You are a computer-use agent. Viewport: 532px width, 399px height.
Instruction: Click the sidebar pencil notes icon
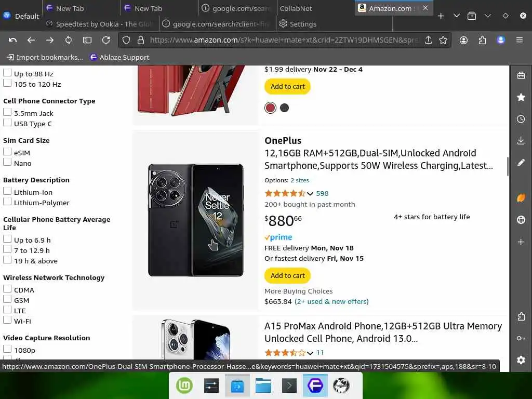[x=521, y=163]
